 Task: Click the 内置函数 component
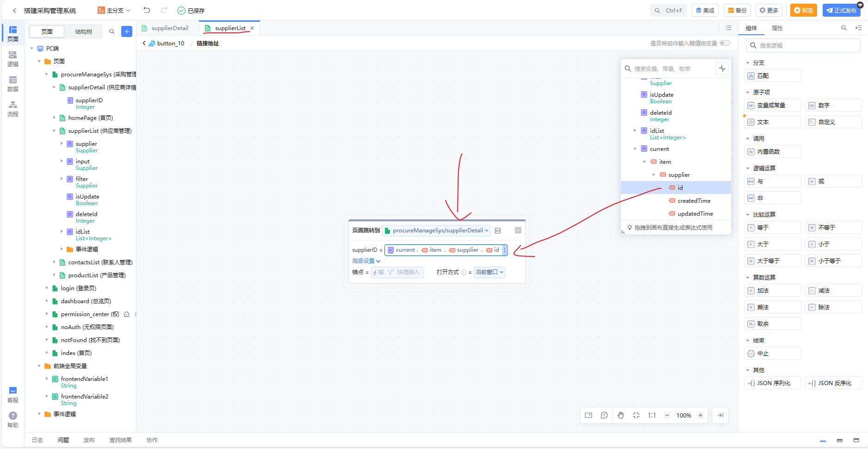(773, 151)
